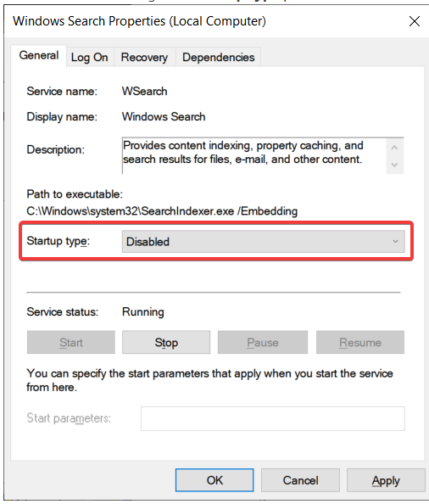Switch to the Recovery tab
This screenshot has width=429, height=504.
click(144, 57)
